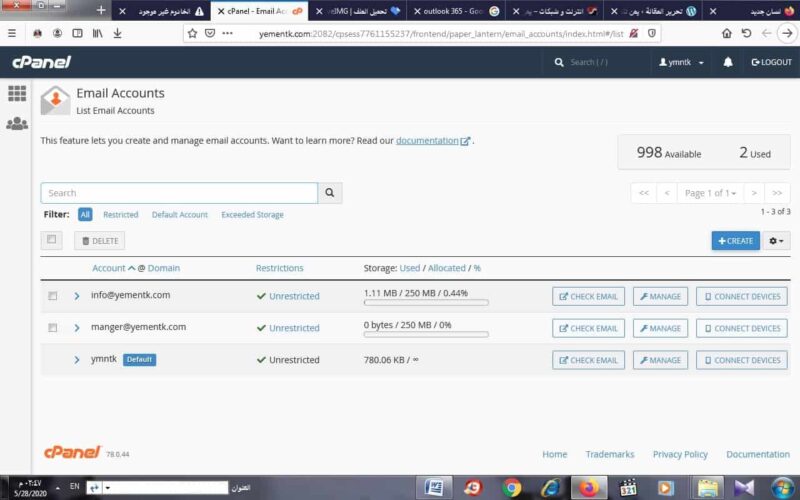Focus the email accounts Search field
The height and width of the screenshot is (500, 800).
(x=179, y=193)
